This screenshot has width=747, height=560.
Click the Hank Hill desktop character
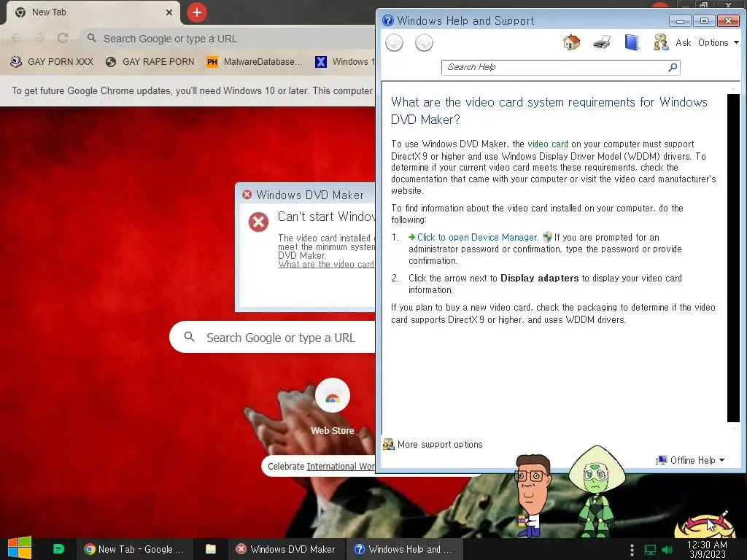tap(532, 495)
